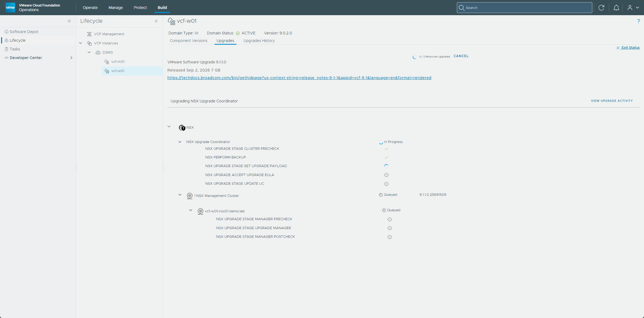Screen dimensions: 644x318
Task: Select Lifecycle in left sidebar
Action: (18, 40)
